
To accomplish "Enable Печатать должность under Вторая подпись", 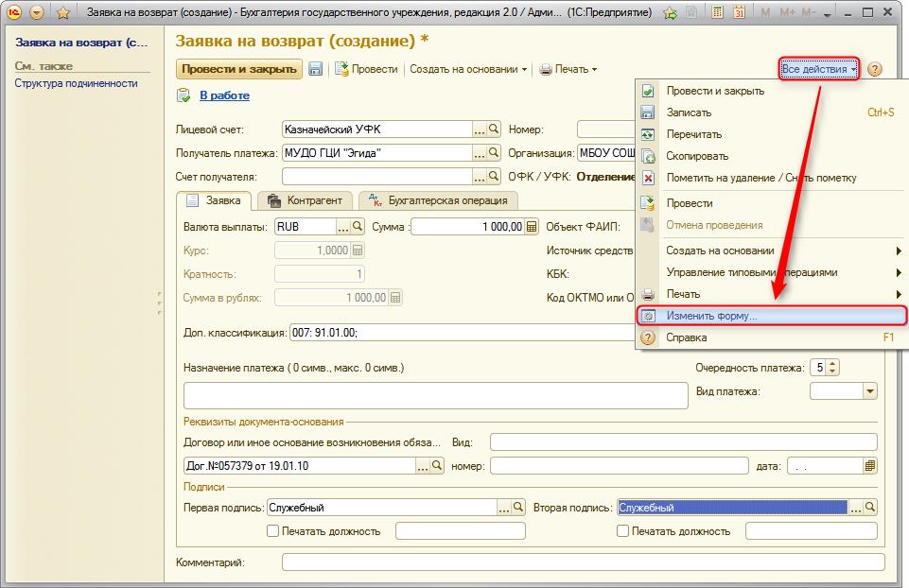I will (x=623, y=531).
